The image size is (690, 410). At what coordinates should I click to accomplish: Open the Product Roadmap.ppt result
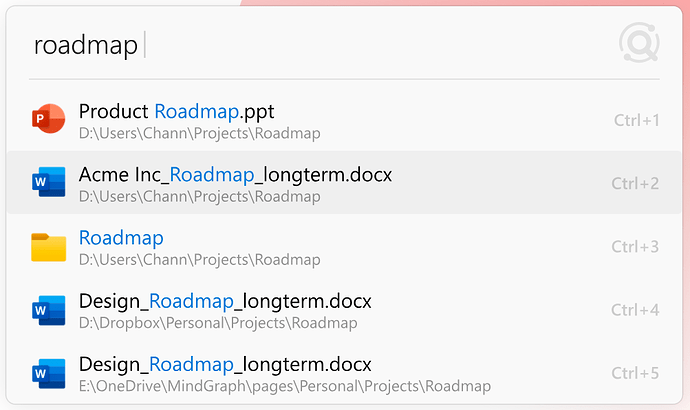[176, 111]
